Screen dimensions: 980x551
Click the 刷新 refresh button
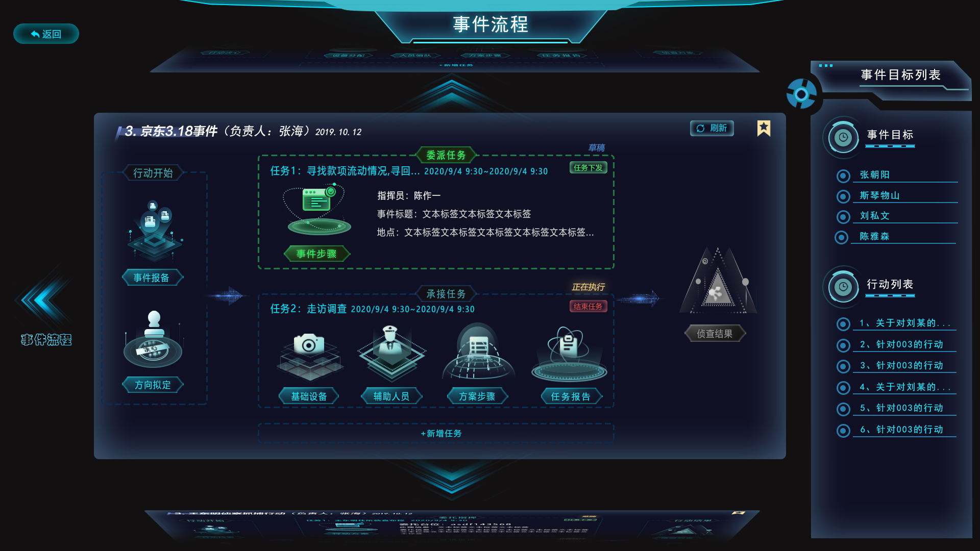(712, 128)
